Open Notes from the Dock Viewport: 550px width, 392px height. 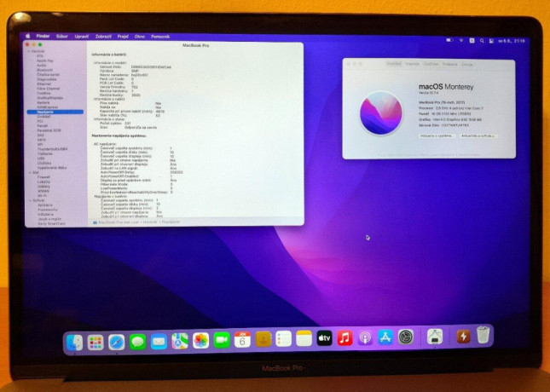pyautogui.click(x=304, y=338)
